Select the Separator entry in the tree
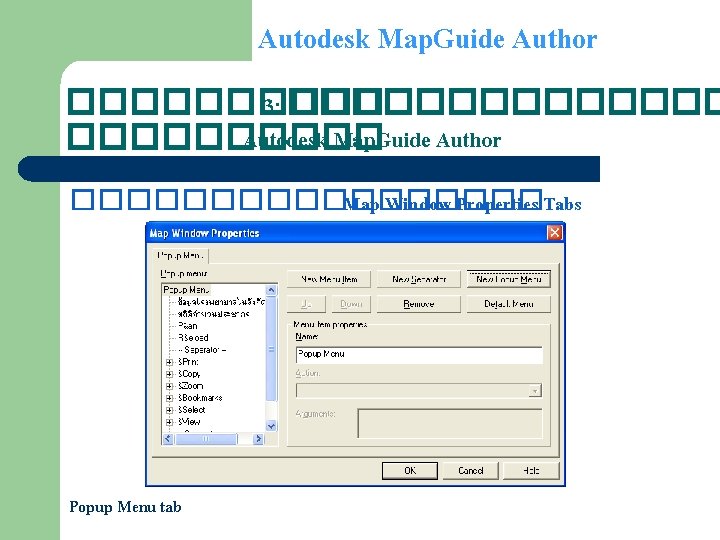The image size is (720, 540). 202,349
